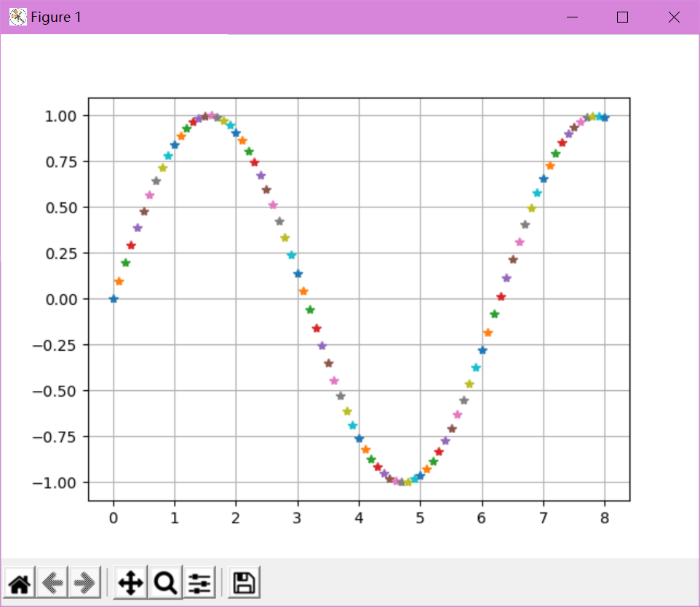Click the blue star marker at x=8
Viewport: 700px width, 607px height.
pos(605,117)
